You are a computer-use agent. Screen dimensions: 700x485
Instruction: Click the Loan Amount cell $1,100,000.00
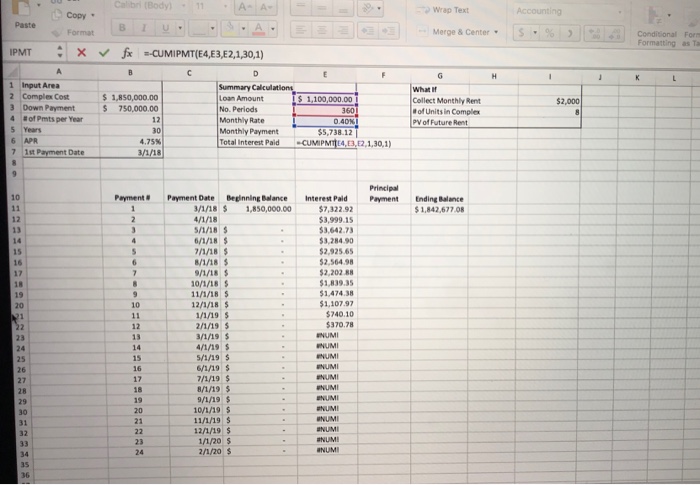pyautogui.click(x=325, y=99)
